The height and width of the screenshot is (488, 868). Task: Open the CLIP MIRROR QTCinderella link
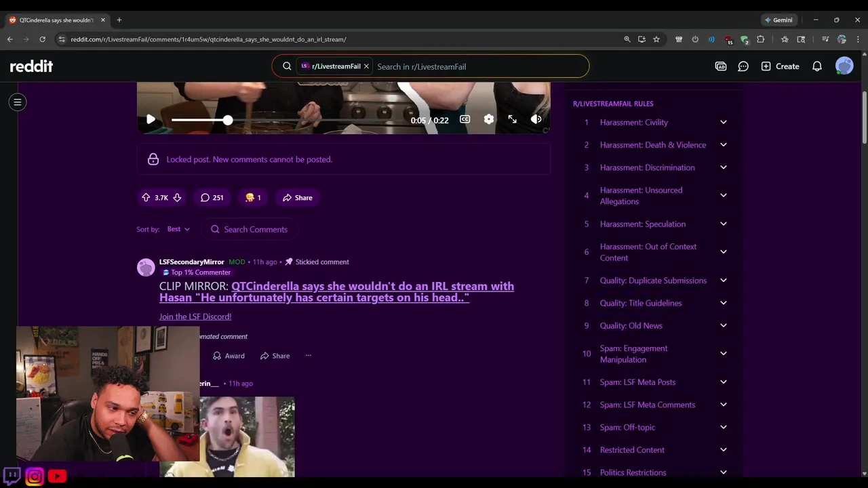pos(336,291)
